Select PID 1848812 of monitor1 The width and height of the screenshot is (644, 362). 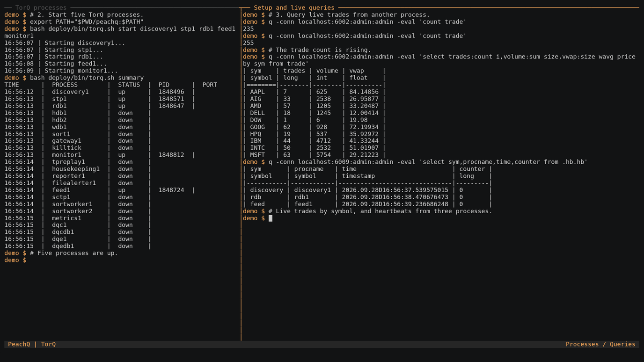171,155
